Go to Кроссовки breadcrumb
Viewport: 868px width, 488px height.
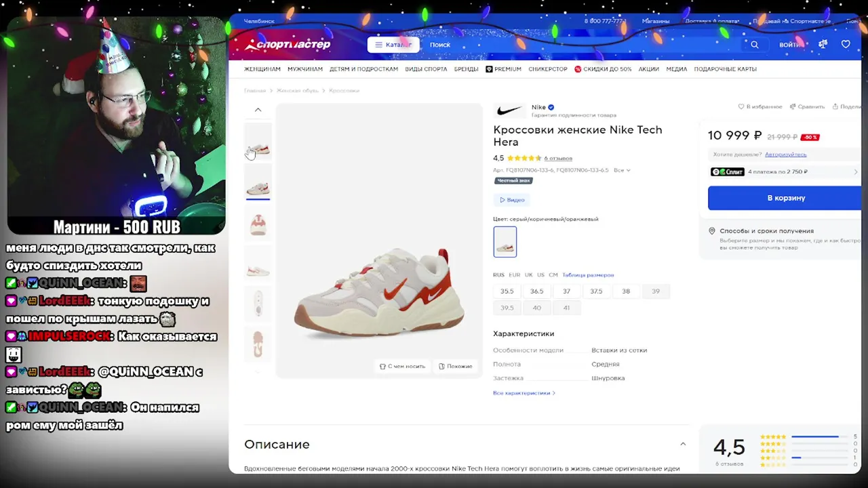pos(344,90)
